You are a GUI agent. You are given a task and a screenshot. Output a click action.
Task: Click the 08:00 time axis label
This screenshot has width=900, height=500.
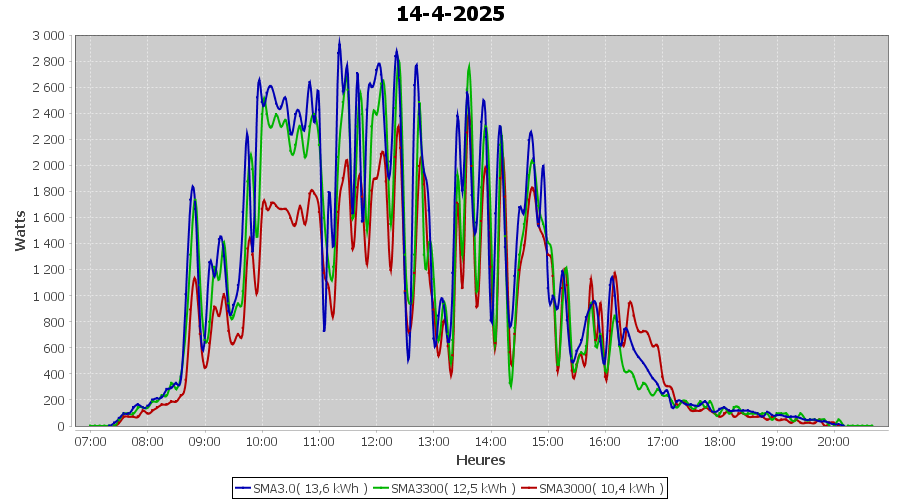(x=148, y=441)
